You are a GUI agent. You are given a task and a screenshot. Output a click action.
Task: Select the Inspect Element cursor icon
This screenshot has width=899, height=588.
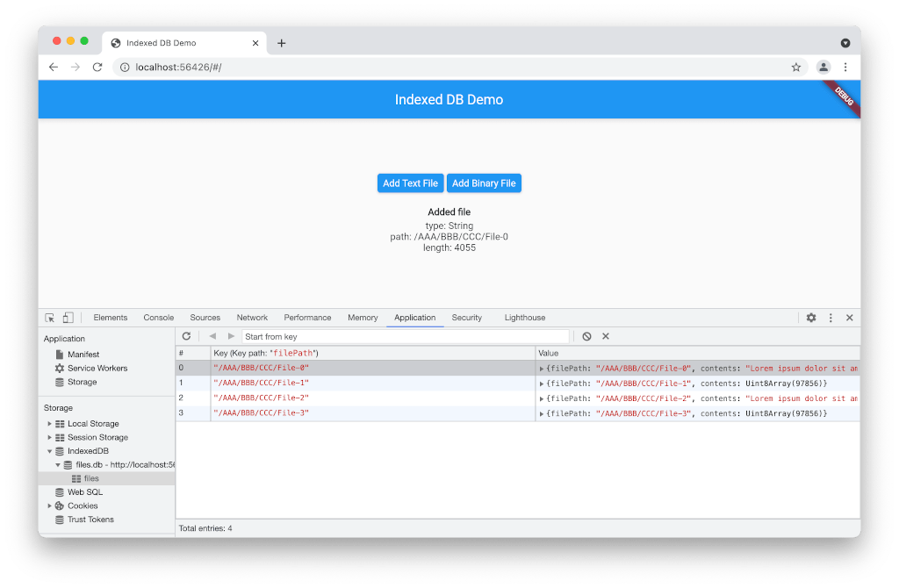[49, 317]
